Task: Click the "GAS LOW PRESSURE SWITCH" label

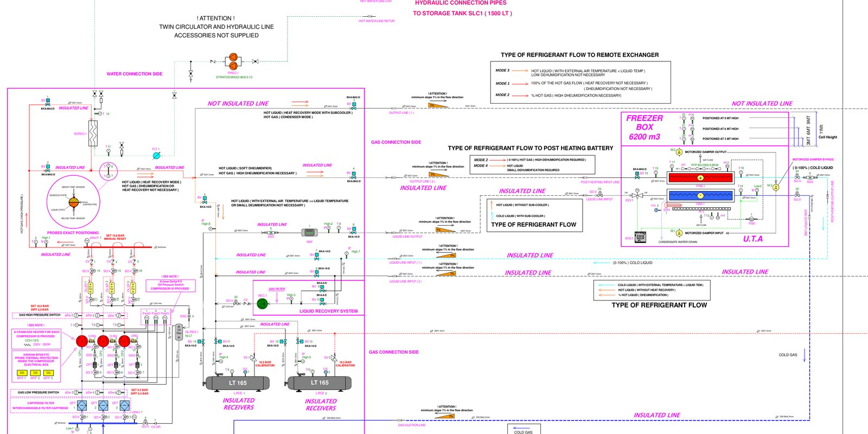Action: click(38, 392)
